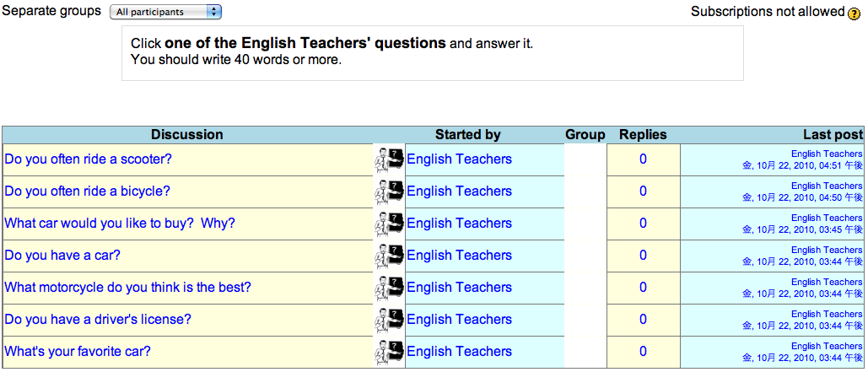Click teacher avatar in 'Do you have a car' row
Viewport: 868px width, 372px height.
click(x=389, y=256)
